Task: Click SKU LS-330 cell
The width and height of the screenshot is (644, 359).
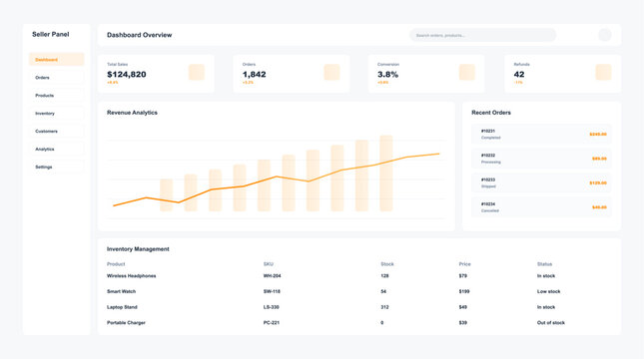Action: coord(271,307)
